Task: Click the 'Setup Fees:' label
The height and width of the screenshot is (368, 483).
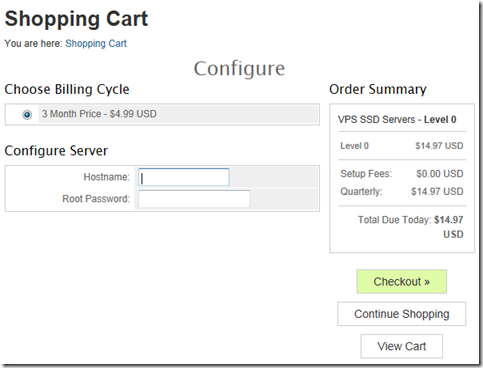Action: click(366, 174)
